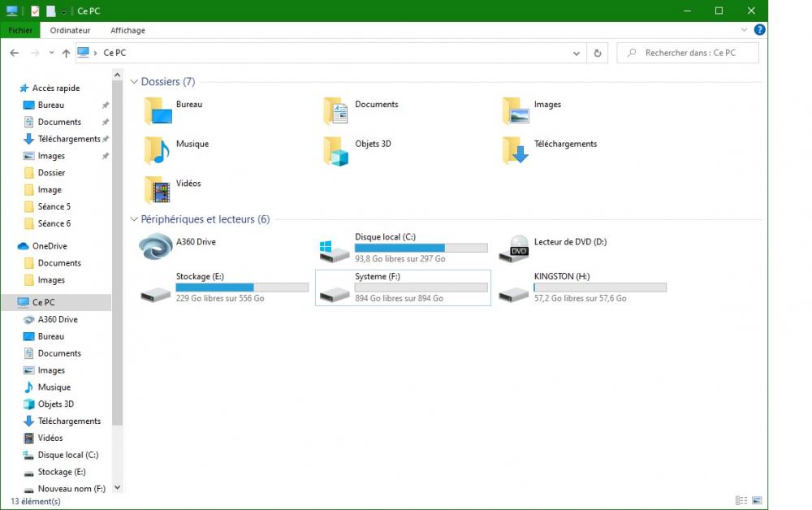Screen dimensions: 812x510
Task: Select Nouveau nom (F:) in navigation tree
Action: click(71, 489)
